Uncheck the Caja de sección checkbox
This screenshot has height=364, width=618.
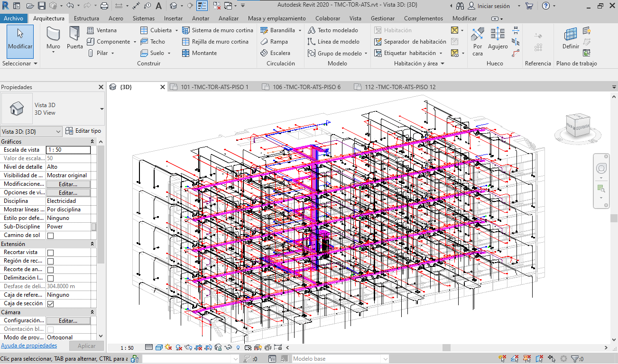(50, 304)
